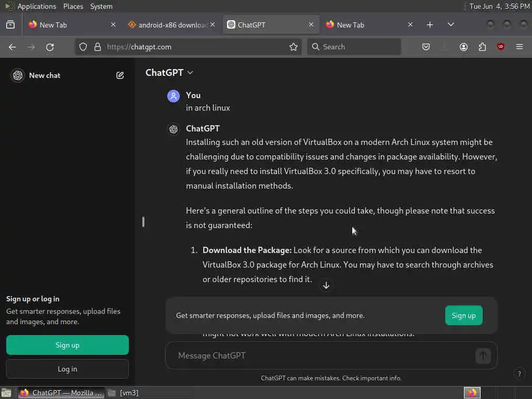Click the send message arrow button

pyautogui.click(x=483, y=355)
